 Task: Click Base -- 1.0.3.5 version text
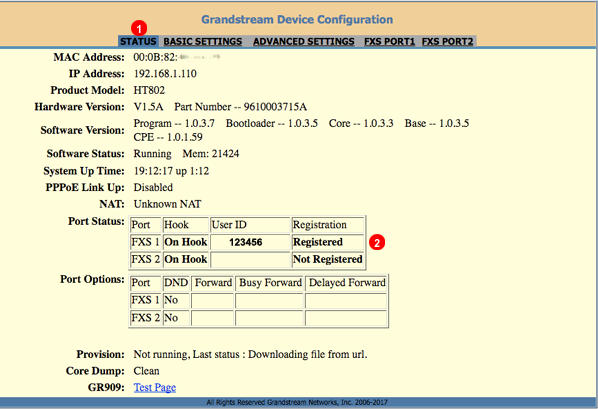437,123
